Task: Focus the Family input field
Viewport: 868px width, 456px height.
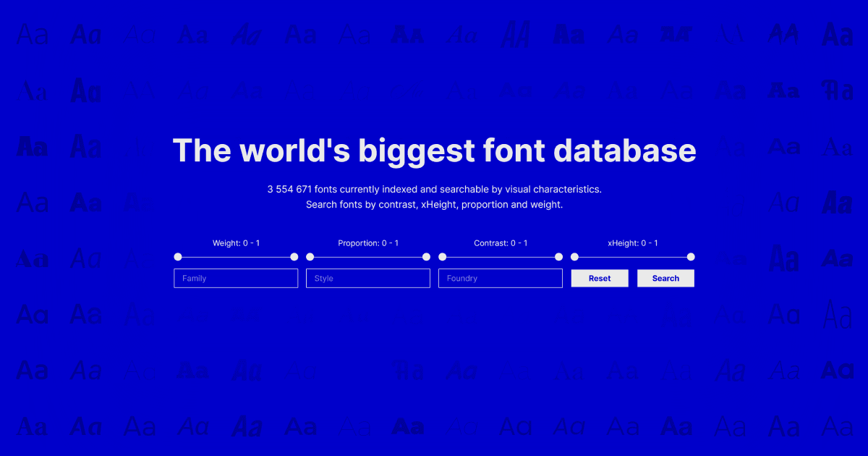Action: (236, 278)
